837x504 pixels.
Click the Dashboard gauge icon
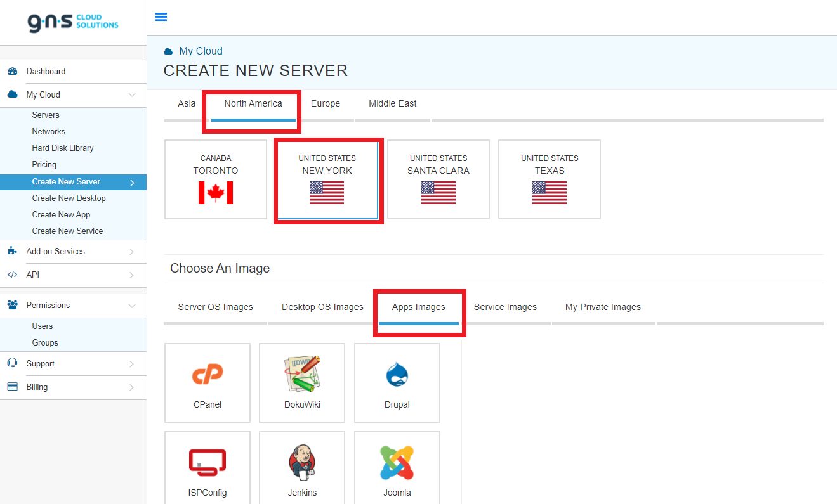coord(12,72)
